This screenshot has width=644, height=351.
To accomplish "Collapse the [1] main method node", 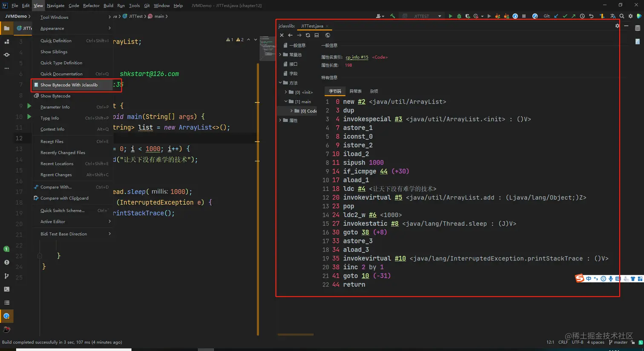I will coord(286,102).
